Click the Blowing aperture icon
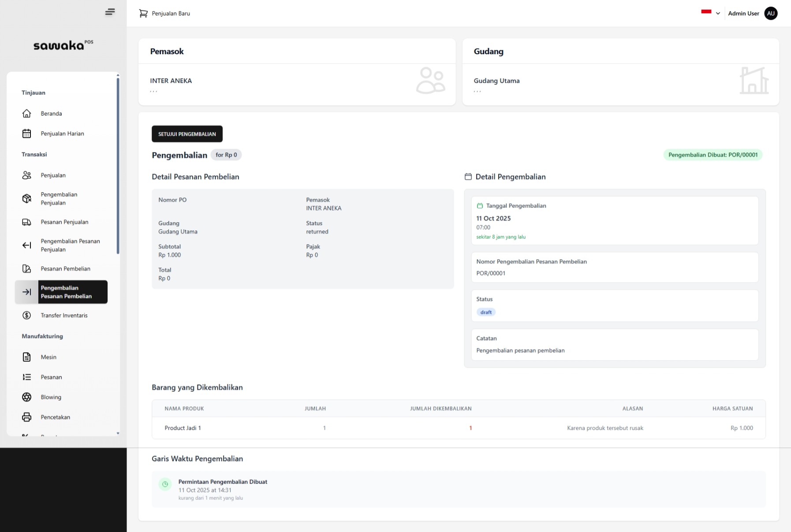The image size is (791, 532). coord(27,397)
